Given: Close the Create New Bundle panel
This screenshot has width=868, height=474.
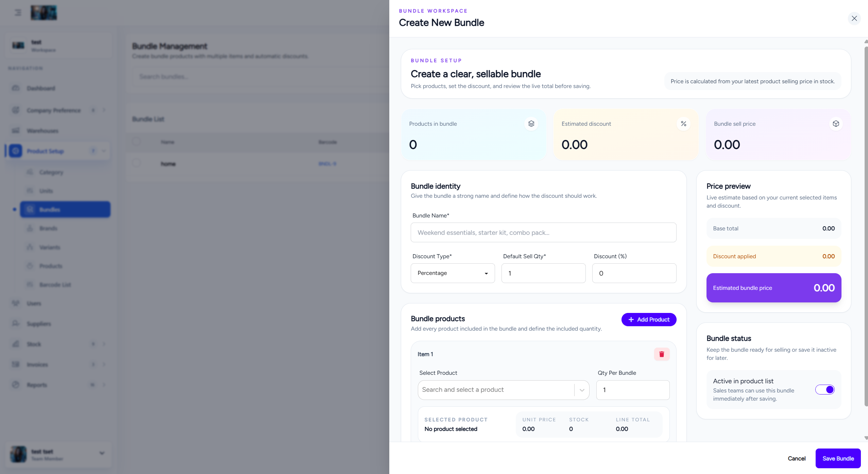Looking at the screenshot, I should (x=854, y=18).
